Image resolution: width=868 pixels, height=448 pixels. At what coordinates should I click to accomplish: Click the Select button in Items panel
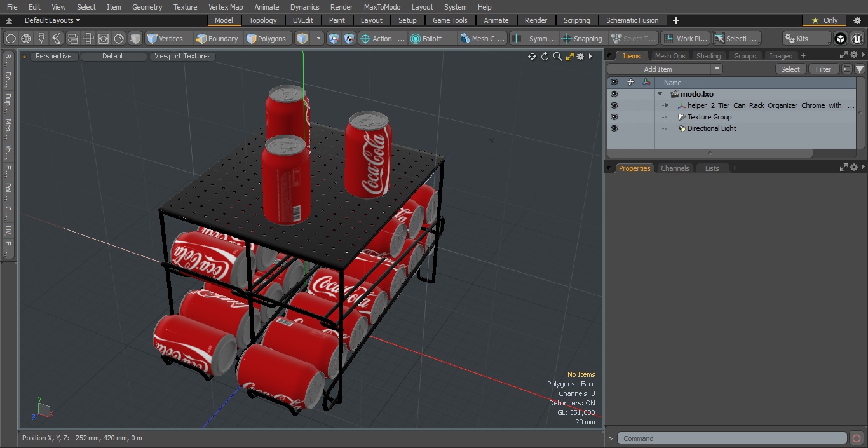790,69
